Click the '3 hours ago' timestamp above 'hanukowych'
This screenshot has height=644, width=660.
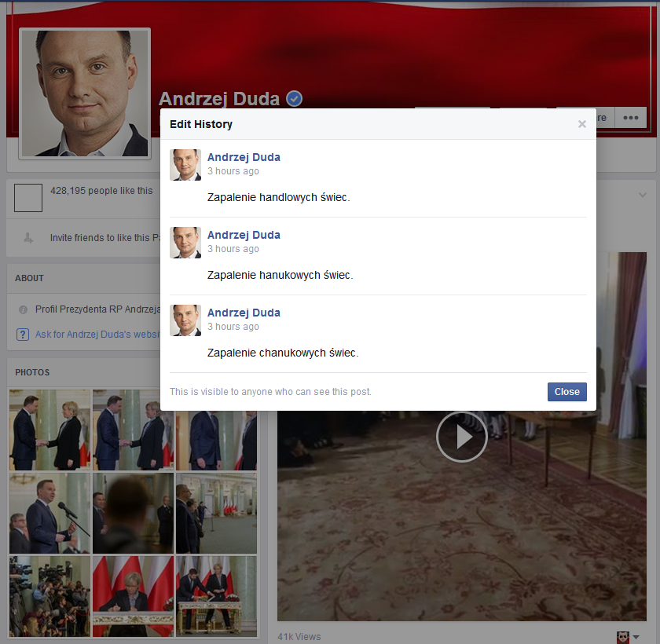233,249
